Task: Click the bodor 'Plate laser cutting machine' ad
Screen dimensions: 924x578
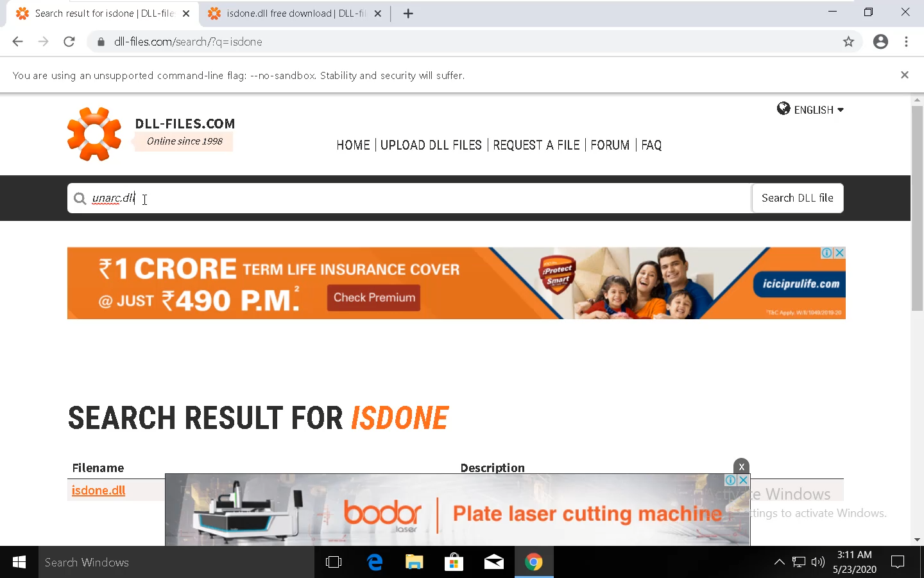Action: pyautogui.click(x=458, y=510)
